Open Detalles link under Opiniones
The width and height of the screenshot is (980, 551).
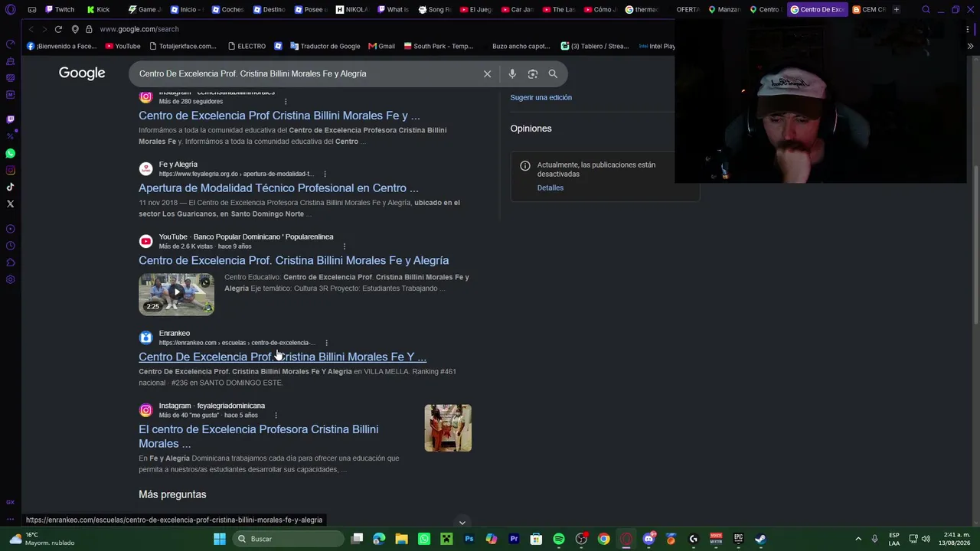click(550, 187)
